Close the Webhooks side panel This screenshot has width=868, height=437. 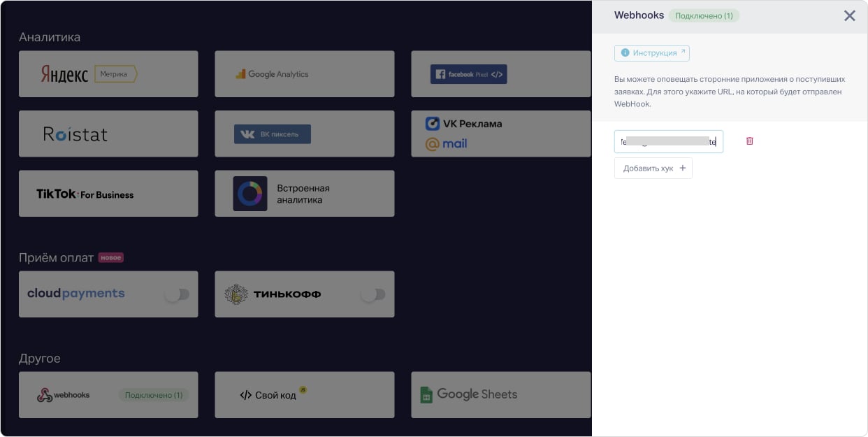click(849, 15)
